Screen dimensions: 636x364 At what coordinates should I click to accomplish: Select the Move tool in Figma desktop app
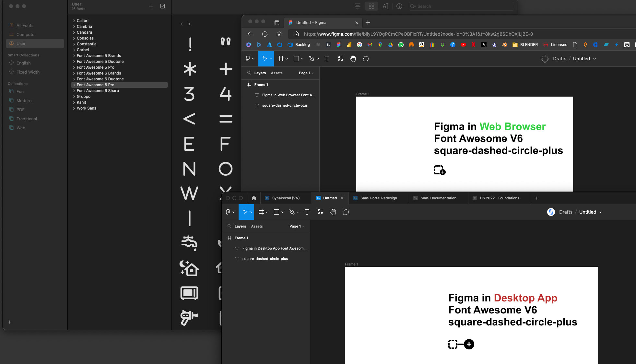245,212
